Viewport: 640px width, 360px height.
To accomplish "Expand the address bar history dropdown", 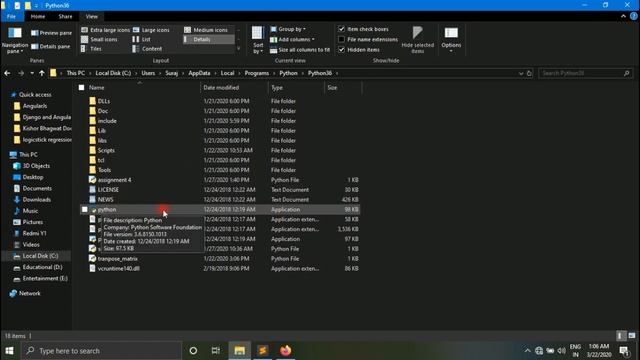I will click(x=521, y=73).
